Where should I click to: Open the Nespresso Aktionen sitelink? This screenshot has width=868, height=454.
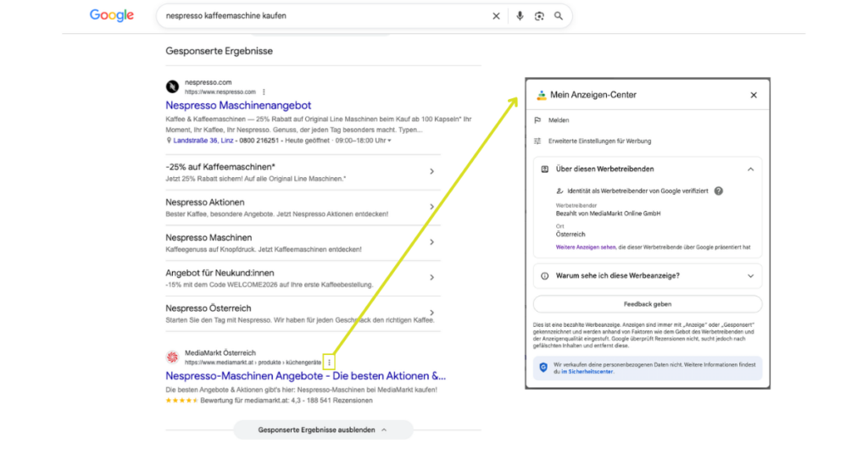pyautogui.click(x=205, y=202)
